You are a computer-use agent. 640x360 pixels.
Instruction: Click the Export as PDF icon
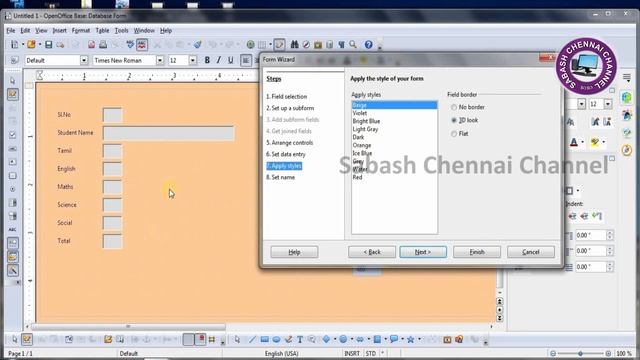91,44
